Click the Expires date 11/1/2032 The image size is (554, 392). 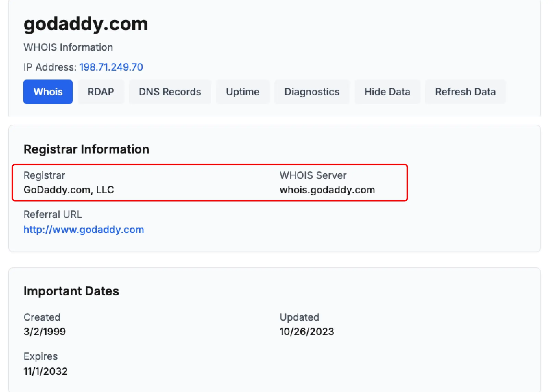click(45, 371)
